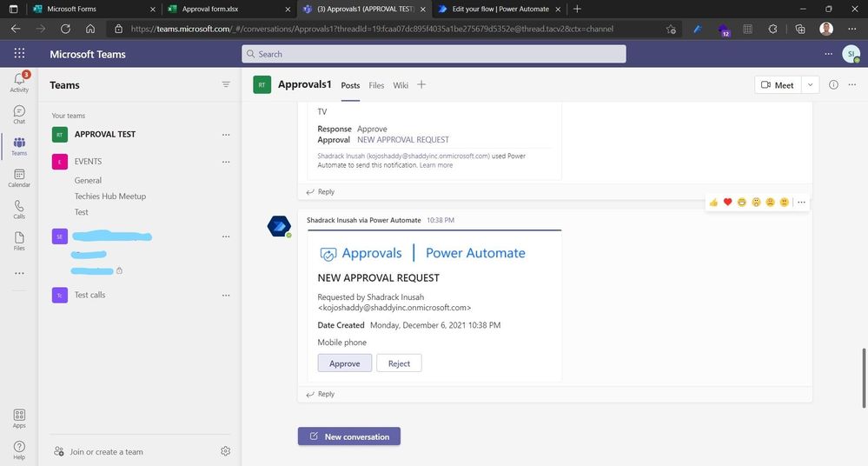Screen dimensions: 868x466
Task: Click the browser refresh icon
Action: pos(65,29)
